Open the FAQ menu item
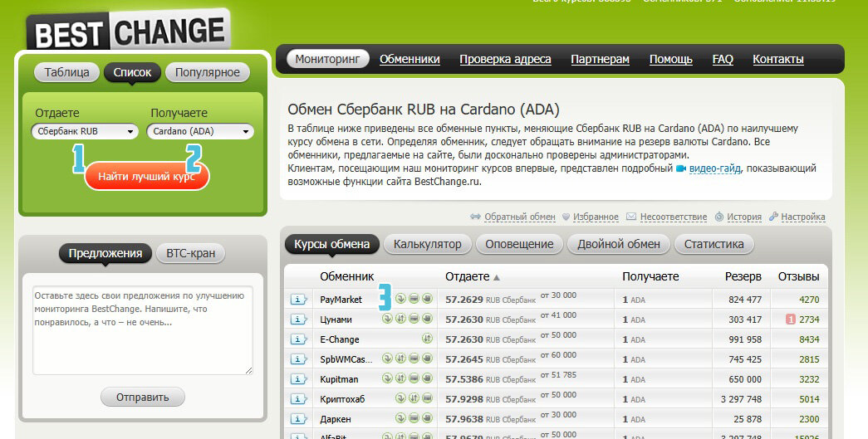The width and height of the screenshot is (868, 439). 723,59
